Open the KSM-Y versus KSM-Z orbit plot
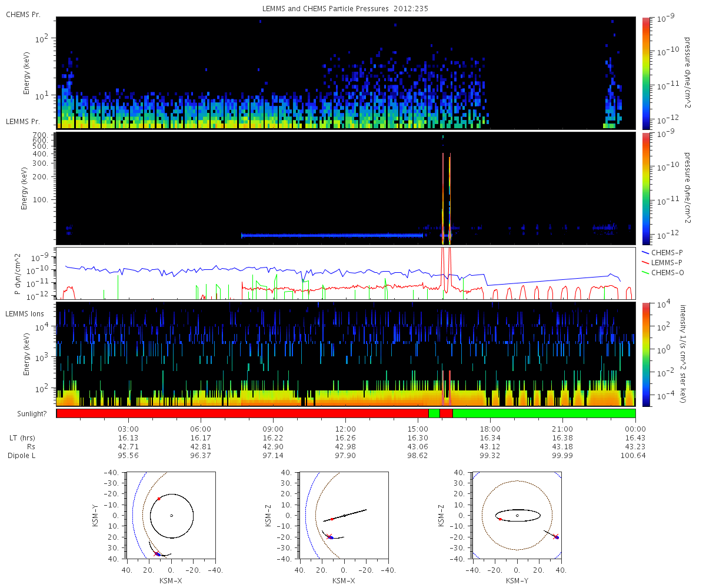Viewport: 706px width, 588px height. 517,515
